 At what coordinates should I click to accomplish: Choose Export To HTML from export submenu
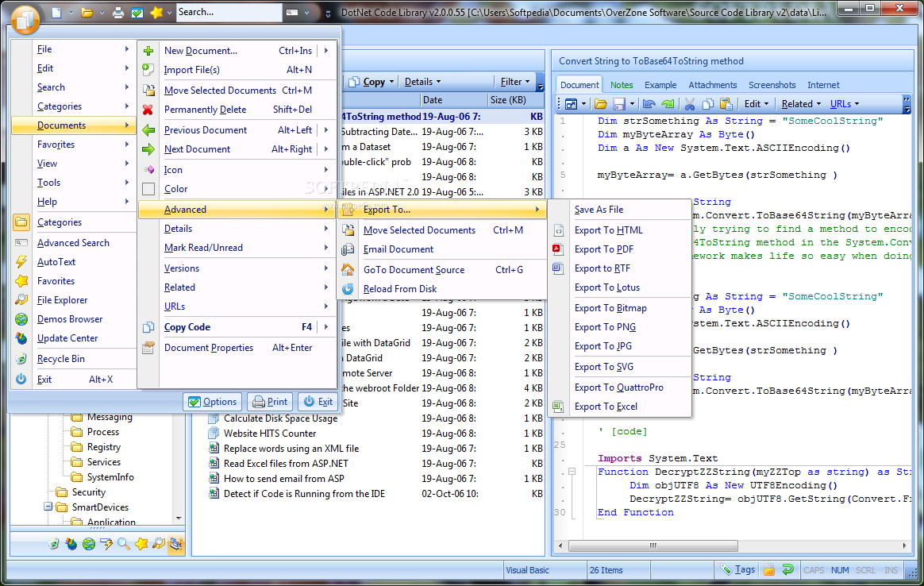(619, 230)
